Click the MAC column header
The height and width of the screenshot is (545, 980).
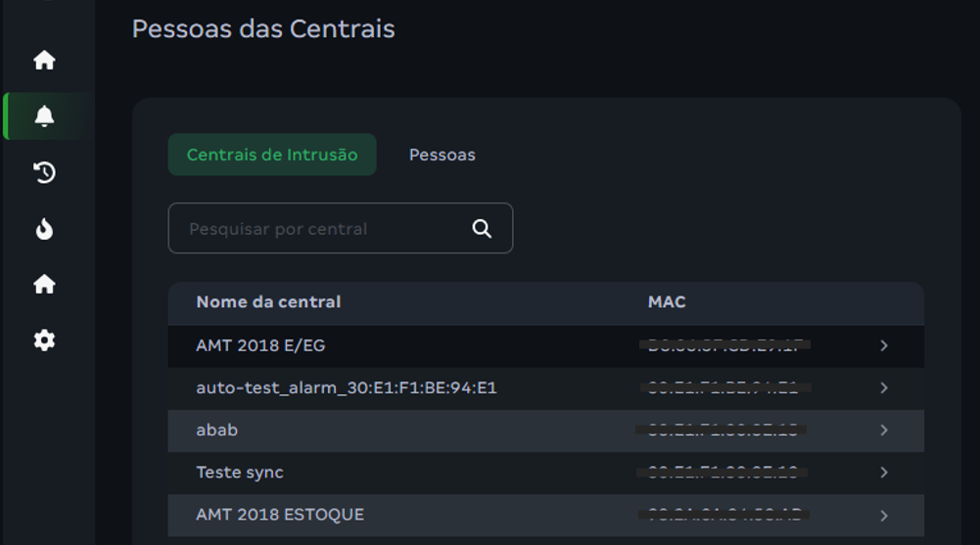pos(667,302)
